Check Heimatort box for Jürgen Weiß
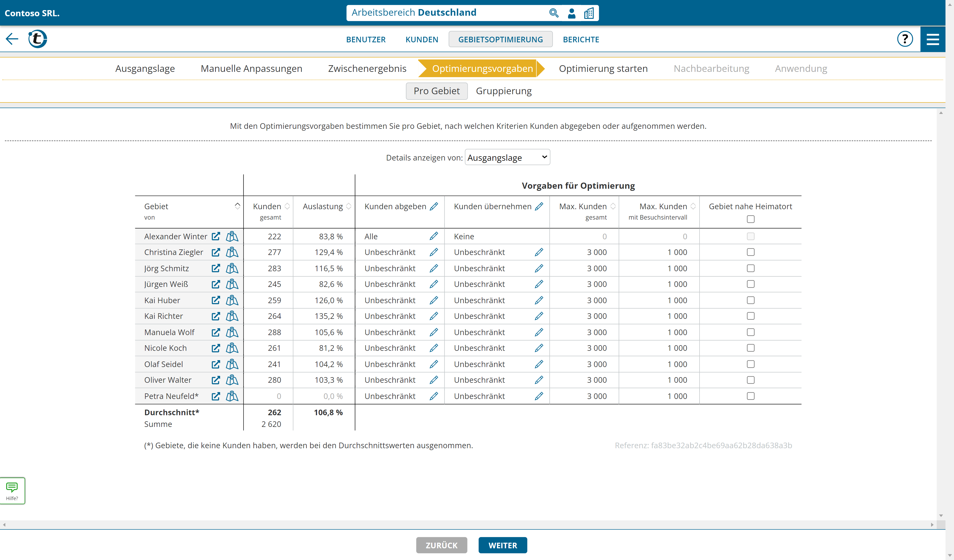Image resolution: width=954 pixels, height=560 pixels. 751,284
